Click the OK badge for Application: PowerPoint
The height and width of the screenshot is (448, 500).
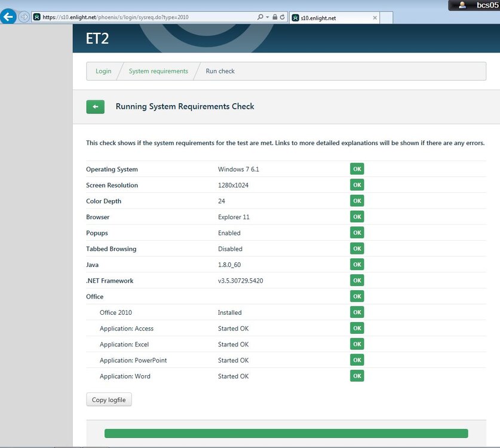pos(357,360)
